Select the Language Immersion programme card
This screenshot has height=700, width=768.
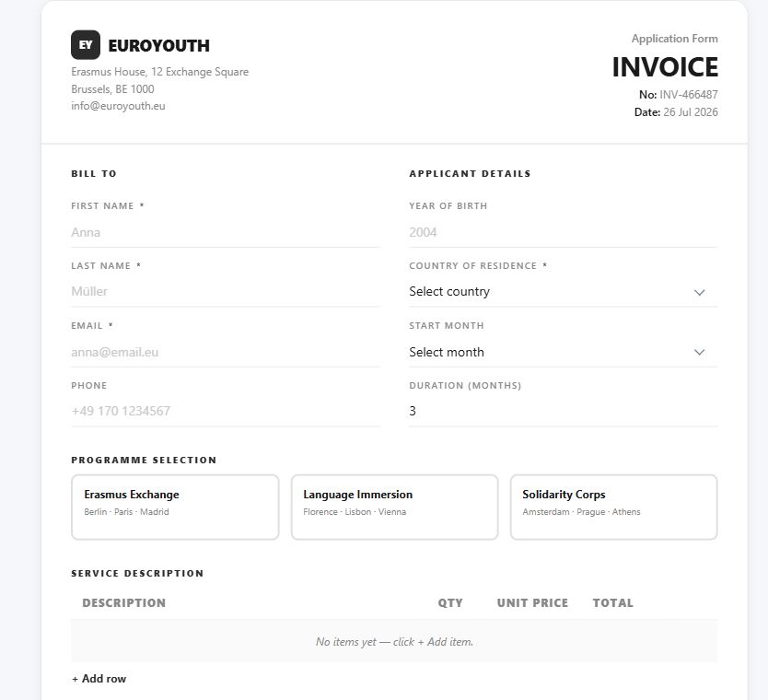[394, 507]
